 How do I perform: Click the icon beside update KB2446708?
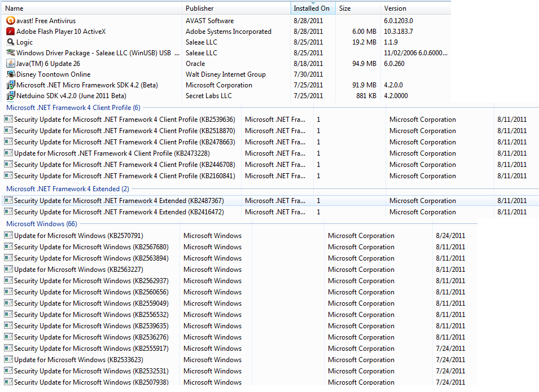click(8, 165)
